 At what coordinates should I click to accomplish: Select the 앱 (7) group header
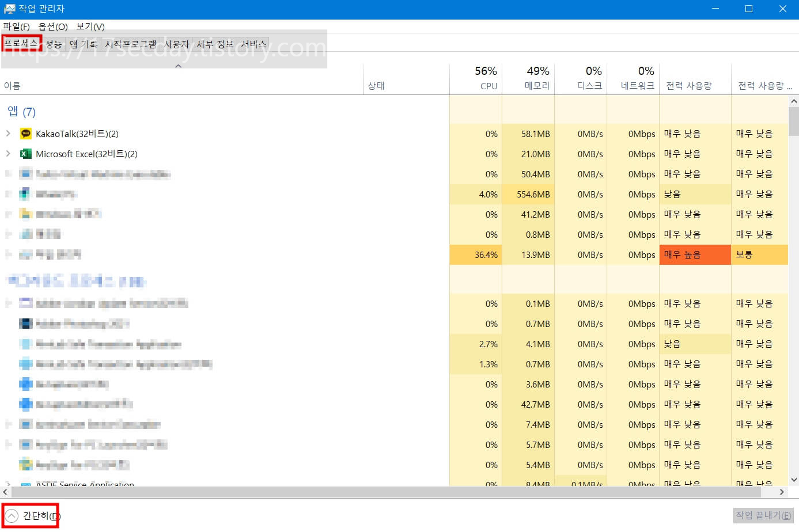point(21,111)
